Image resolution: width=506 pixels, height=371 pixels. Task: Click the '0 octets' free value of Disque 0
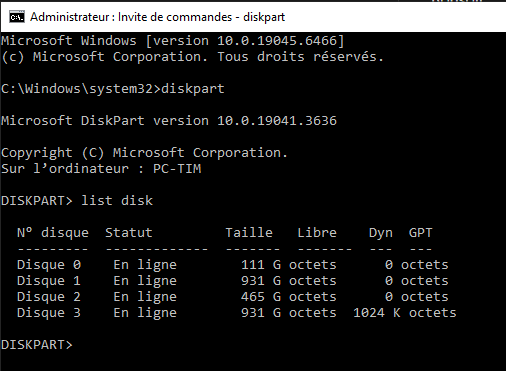click(x=417, y=265)
